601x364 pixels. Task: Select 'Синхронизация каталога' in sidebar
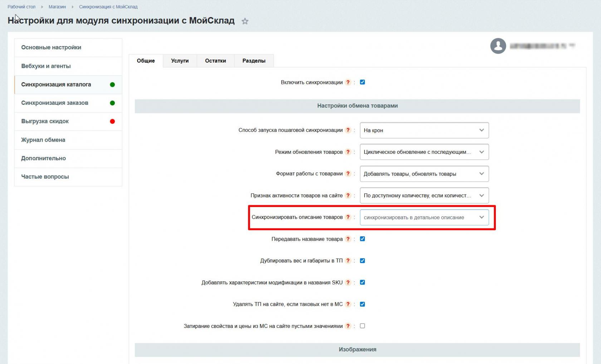tap(68, 85)
